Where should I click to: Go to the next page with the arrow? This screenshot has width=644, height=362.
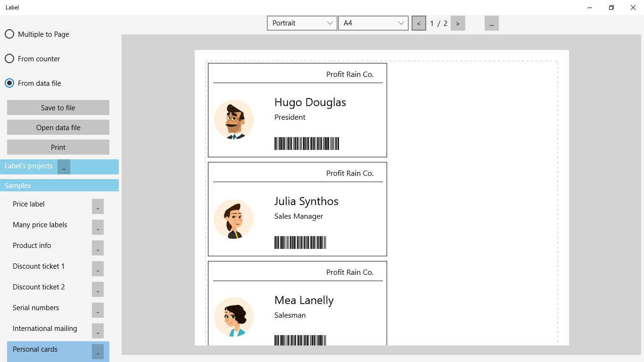point(458,23)
